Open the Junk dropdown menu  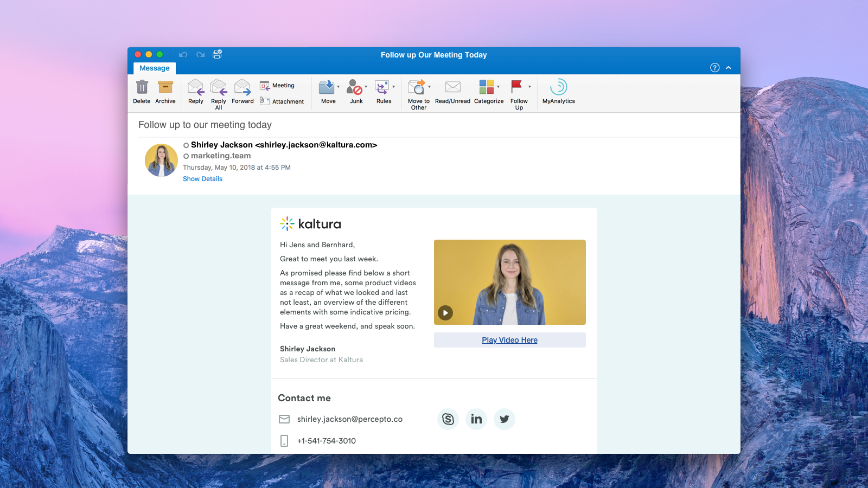coord(366,87)
